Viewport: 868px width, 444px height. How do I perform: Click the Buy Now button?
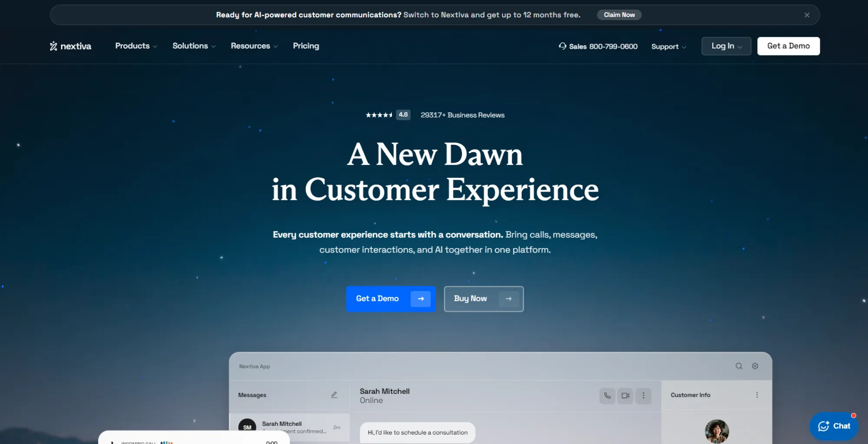coord(483,299)
